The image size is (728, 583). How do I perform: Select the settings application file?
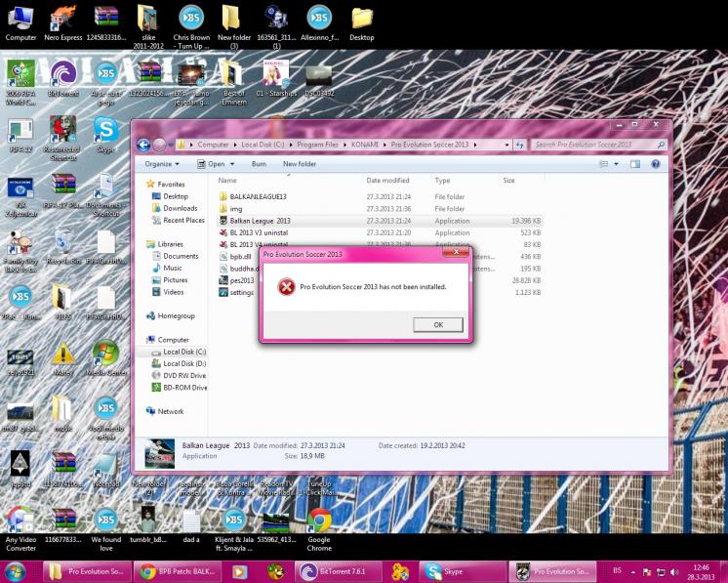click(236, 292)
